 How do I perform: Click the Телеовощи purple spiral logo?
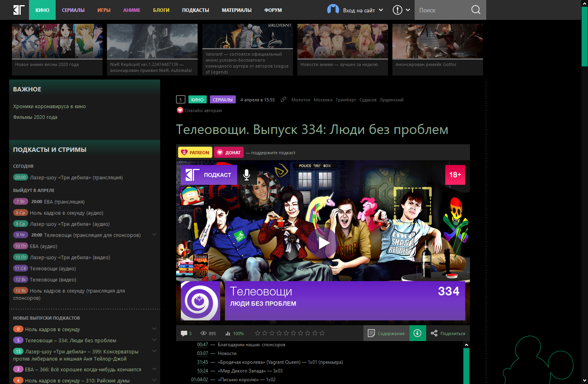pos(200,301)
